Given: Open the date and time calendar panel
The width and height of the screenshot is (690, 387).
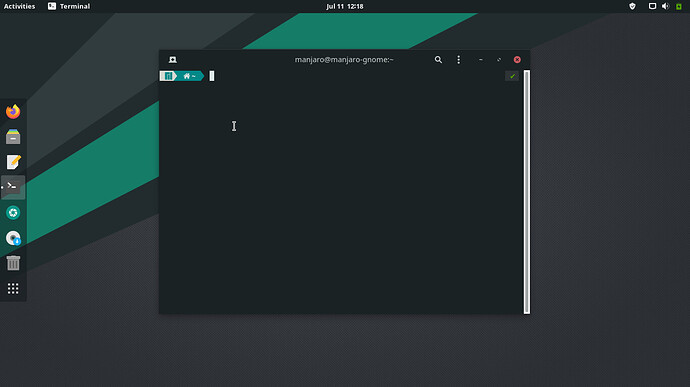Looking at the screenshot, I should coord(345,6).
